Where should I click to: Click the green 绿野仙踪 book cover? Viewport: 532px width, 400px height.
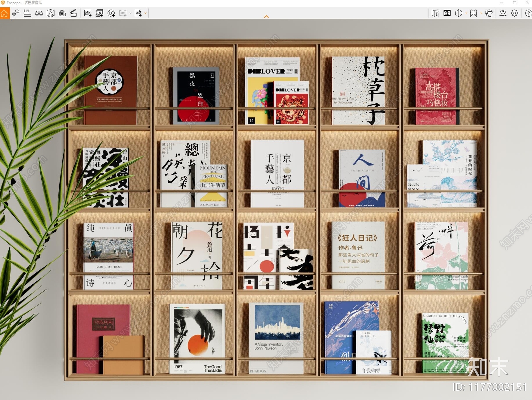coord(445,343)
